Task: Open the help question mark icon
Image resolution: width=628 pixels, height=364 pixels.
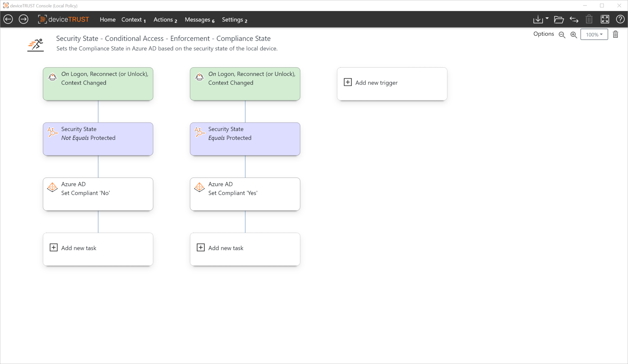Action: point(620,19)
